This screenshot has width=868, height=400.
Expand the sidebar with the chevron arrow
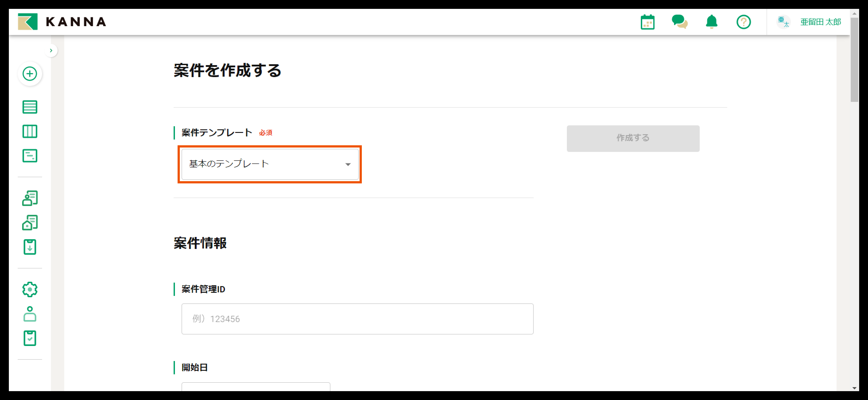pyautogui.click(x=51, y=50)
